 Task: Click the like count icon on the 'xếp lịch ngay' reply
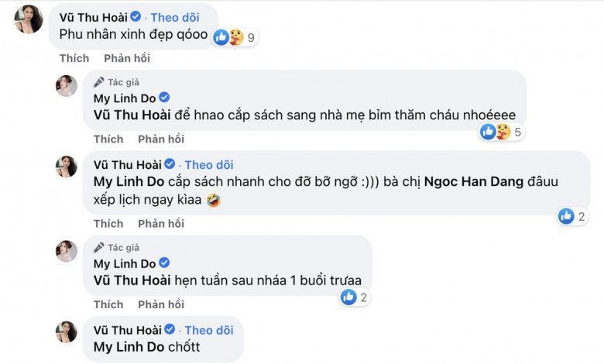click(x=567, y=216)
